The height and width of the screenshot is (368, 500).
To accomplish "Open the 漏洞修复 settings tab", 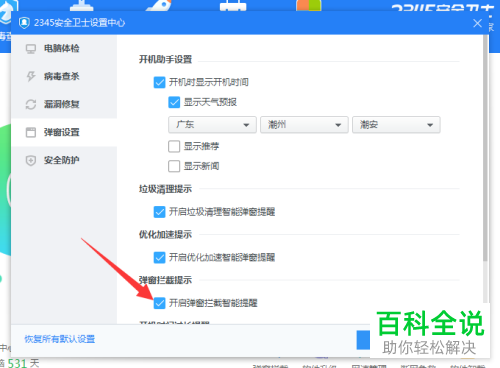I will tap(64, 104).
